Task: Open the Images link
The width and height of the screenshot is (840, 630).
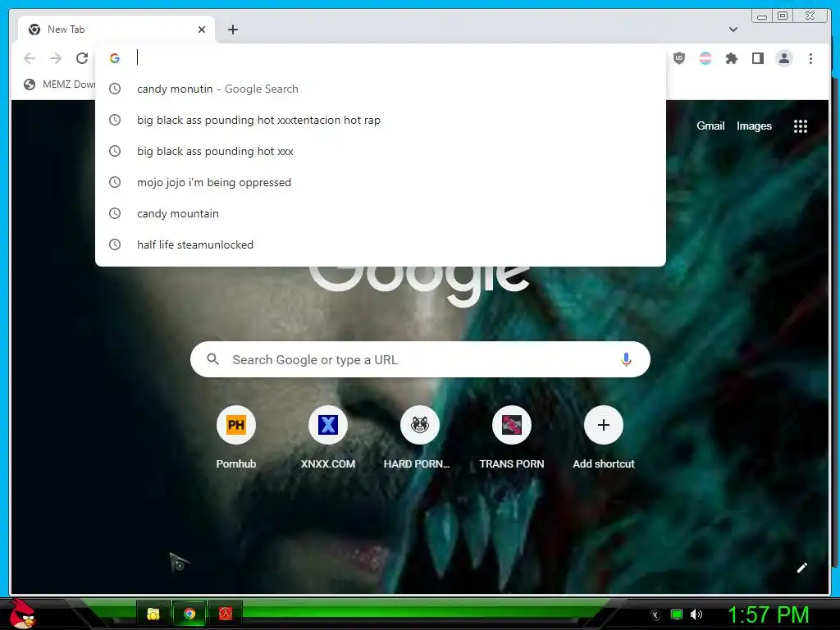Action: click(x=754, y=126)
